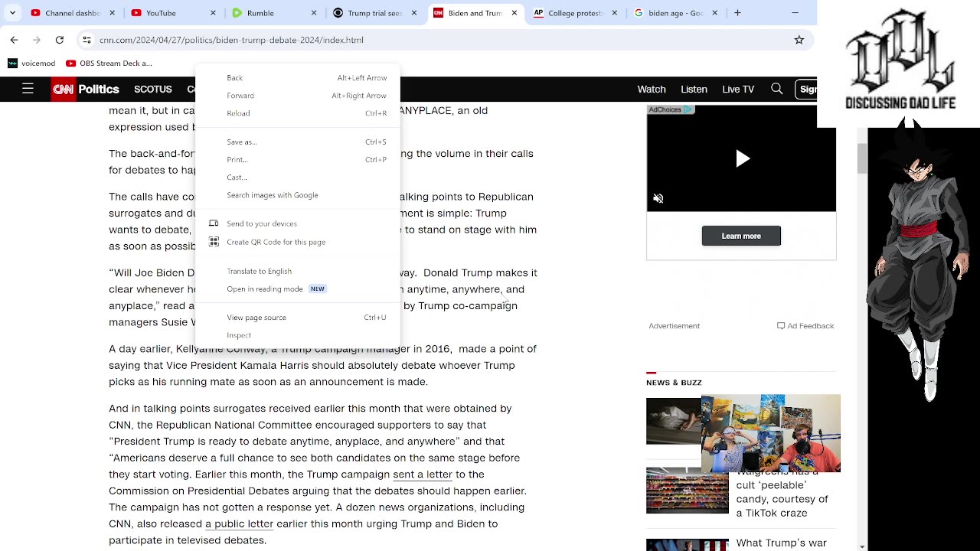
Task: Play the advertisement video
Action: (742, 158)
